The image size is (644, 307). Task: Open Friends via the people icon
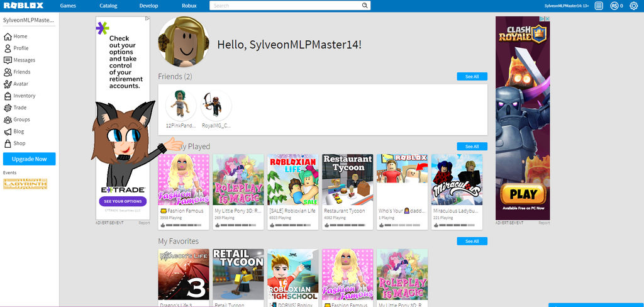click(x=8, y=72)
